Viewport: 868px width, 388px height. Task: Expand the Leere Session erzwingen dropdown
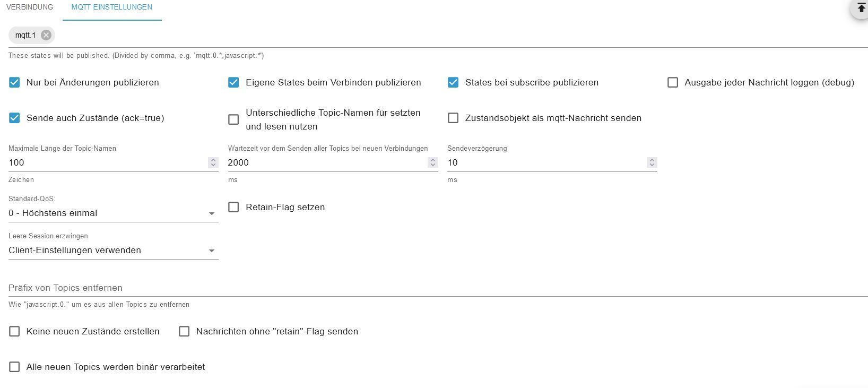(x=113, y=251)
